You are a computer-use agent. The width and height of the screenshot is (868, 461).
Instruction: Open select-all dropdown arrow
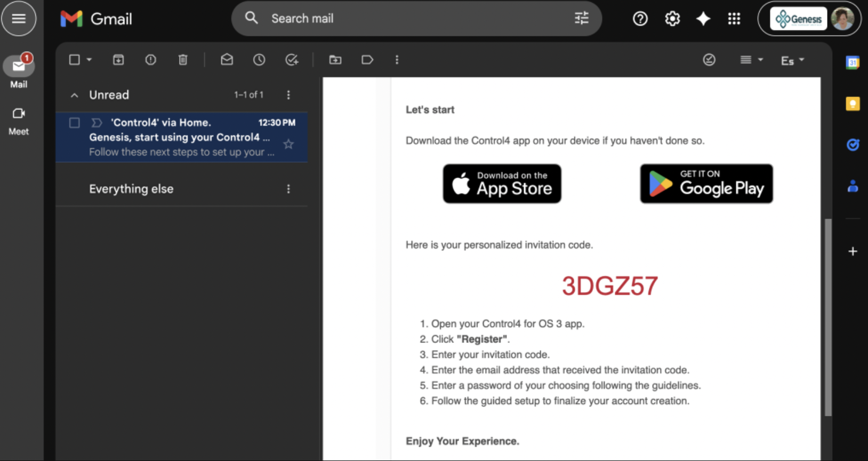click(89, 60)
